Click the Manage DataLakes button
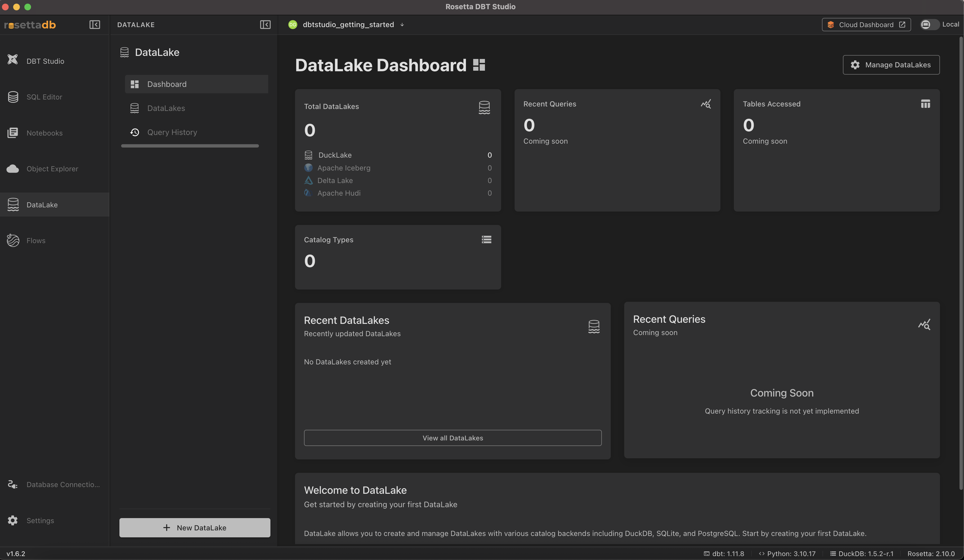 click(891, 65)
